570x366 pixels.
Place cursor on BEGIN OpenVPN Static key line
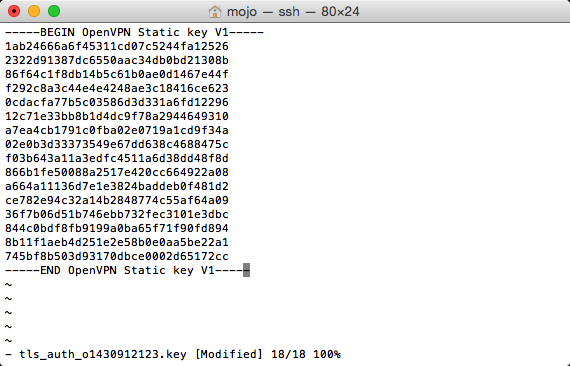135,32
